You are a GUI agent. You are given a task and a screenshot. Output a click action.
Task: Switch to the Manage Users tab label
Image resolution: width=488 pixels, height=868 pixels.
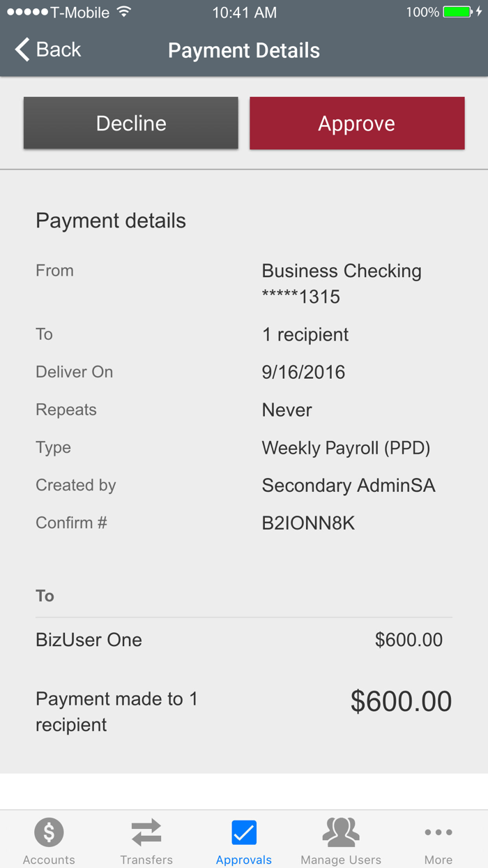pyautogui.click(x=341, y=860)
